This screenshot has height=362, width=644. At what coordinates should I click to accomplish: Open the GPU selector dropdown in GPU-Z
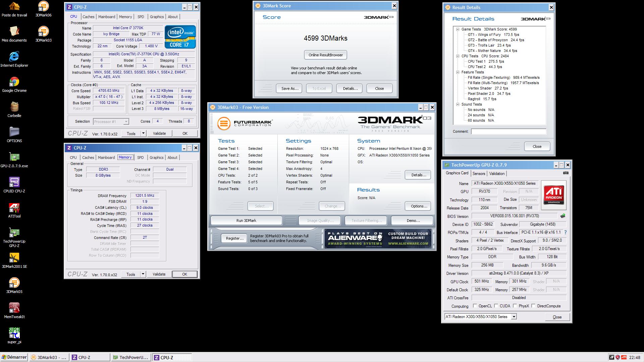514,317
